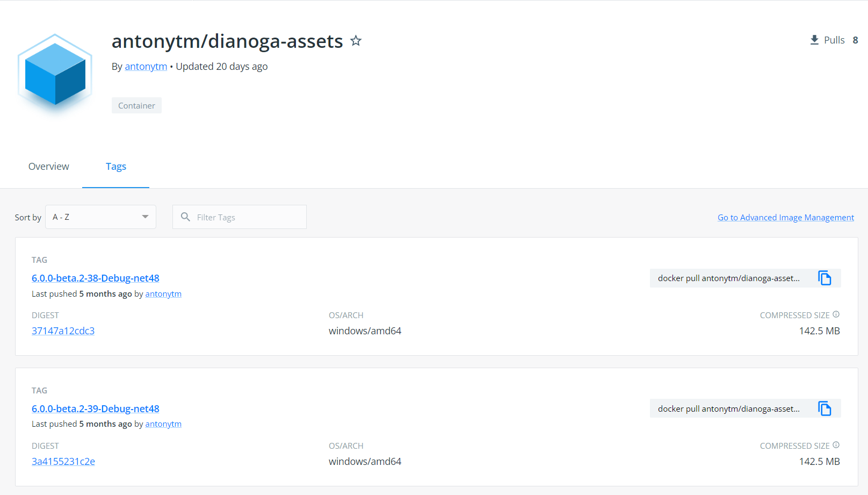Click the star icon to favorite repository

point(356,41)
